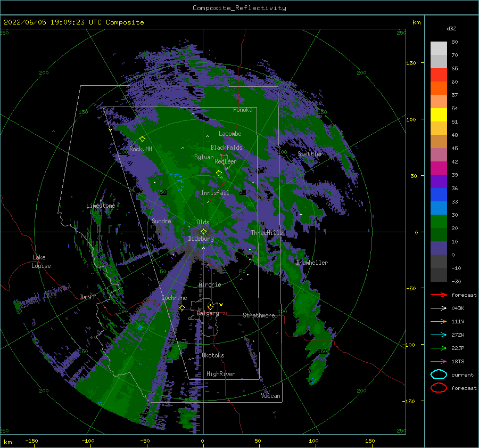
Task: Click the light blue swatch near 30 dBZ
Action: pos(439,208)
